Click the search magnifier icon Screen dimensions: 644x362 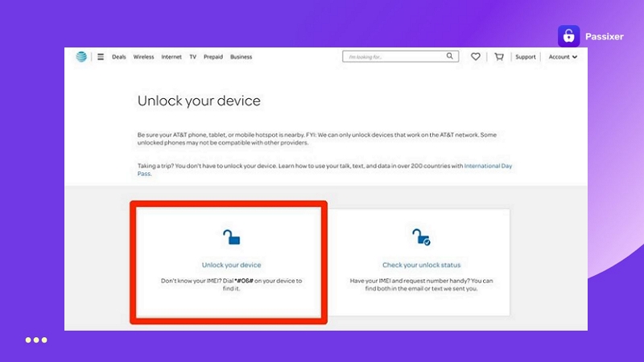[x=451, y=56]
